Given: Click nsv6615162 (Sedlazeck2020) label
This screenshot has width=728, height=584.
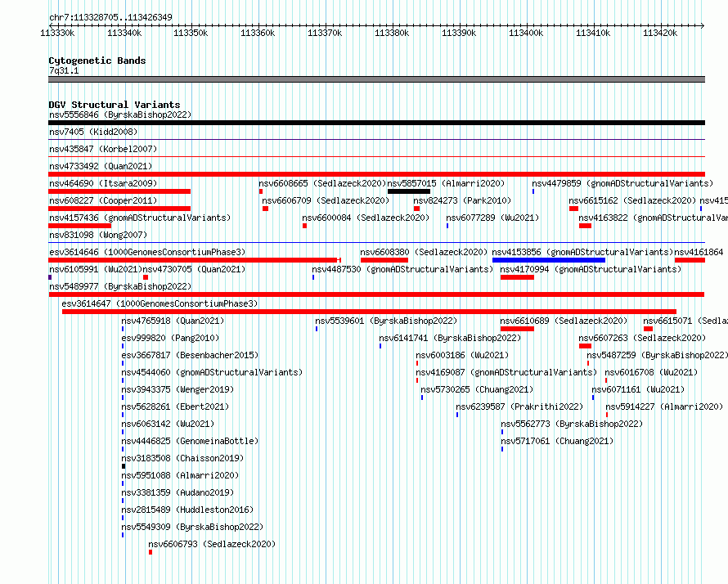Looking at the screenshot, I should [632, 200].
